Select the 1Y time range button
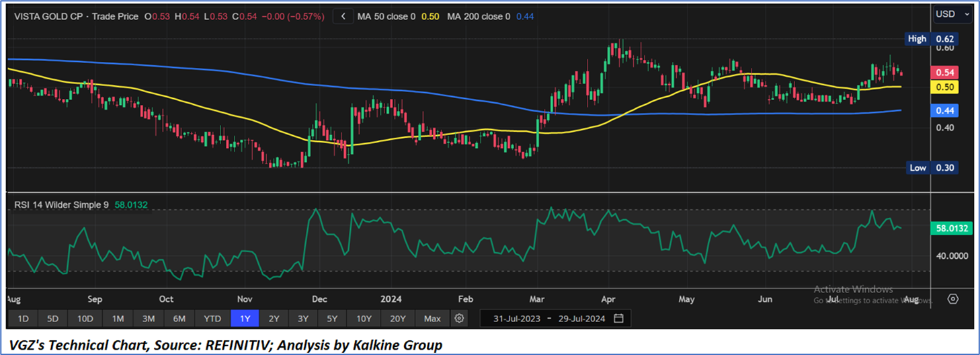The image size is (980, 355). [243, 318]
